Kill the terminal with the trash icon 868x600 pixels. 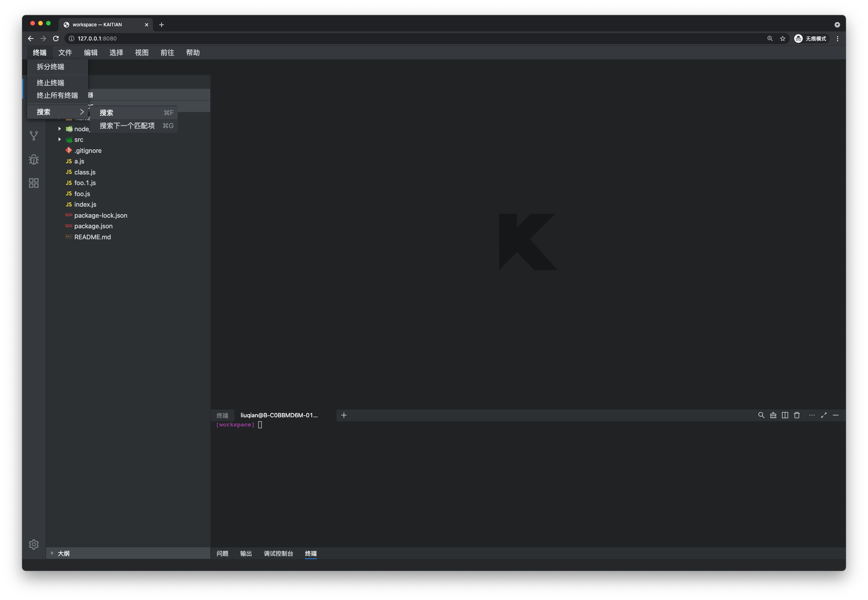796,415
